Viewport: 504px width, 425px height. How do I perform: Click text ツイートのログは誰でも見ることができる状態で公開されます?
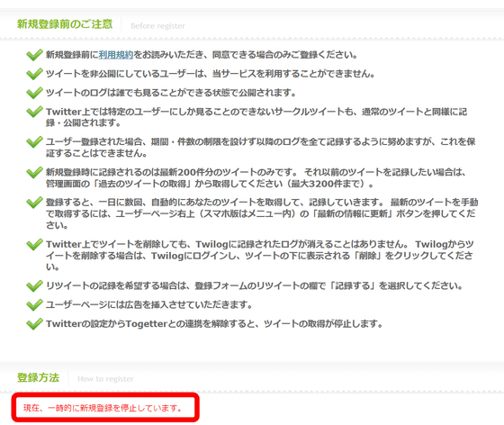(171, 93)
